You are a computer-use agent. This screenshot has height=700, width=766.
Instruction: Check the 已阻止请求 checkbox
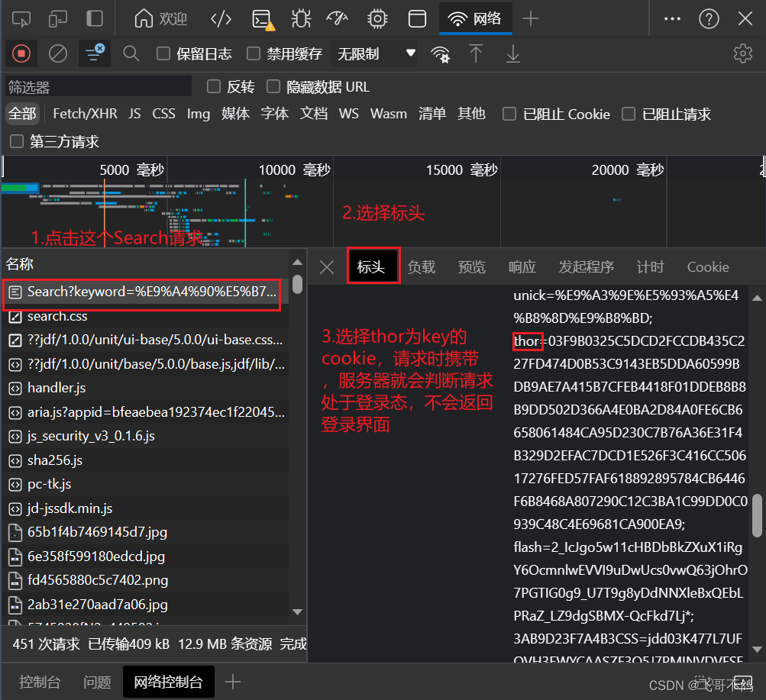tap(629, 114)
